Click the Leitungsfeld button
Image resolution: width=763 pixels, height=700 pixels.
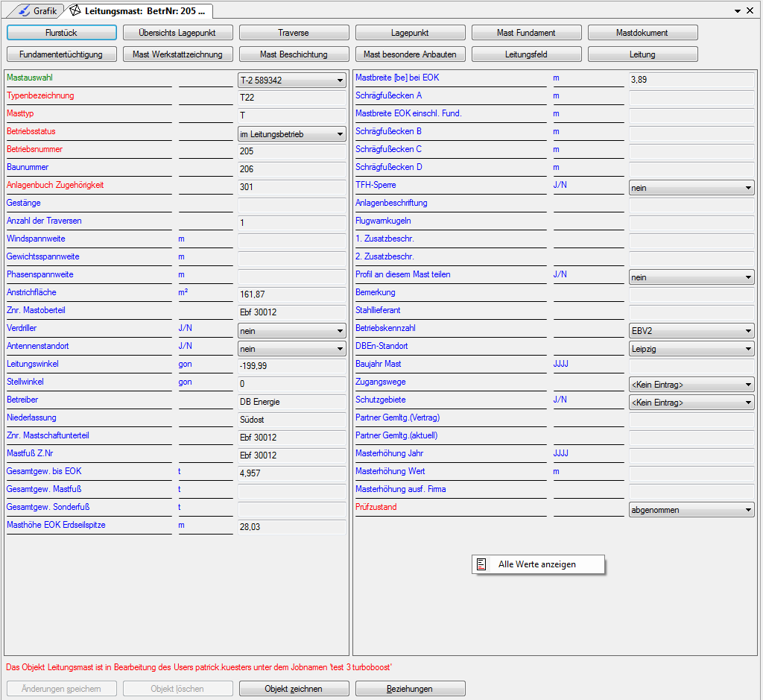click(526, 54)
